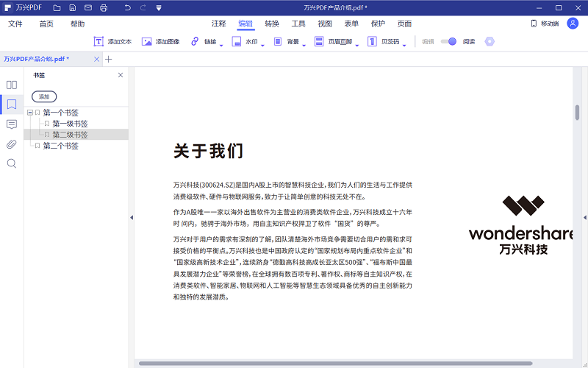Toggle the 编辑/阅读 mode switch
This screenshot has height=368, width=588.
click(448, 42)
